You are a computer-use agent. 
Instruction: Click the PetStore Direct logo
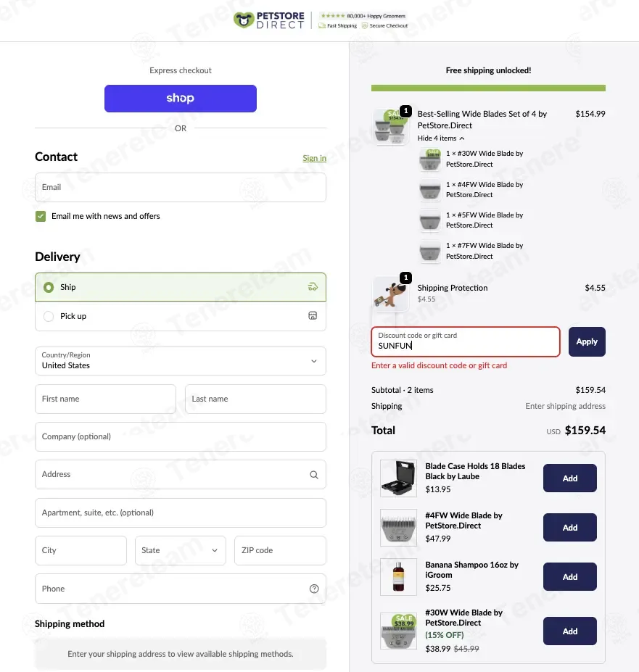[x=269, y=20]
